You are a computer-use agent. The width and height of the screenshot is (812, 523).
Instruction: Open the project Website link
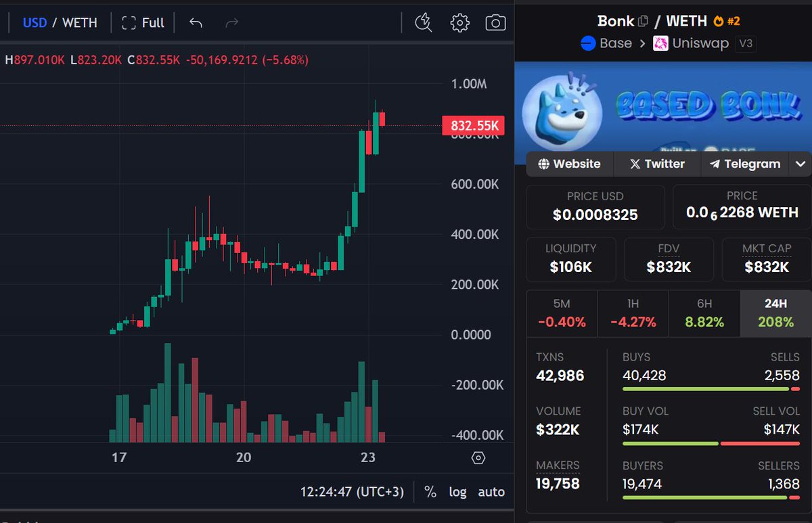click(569, 164)
